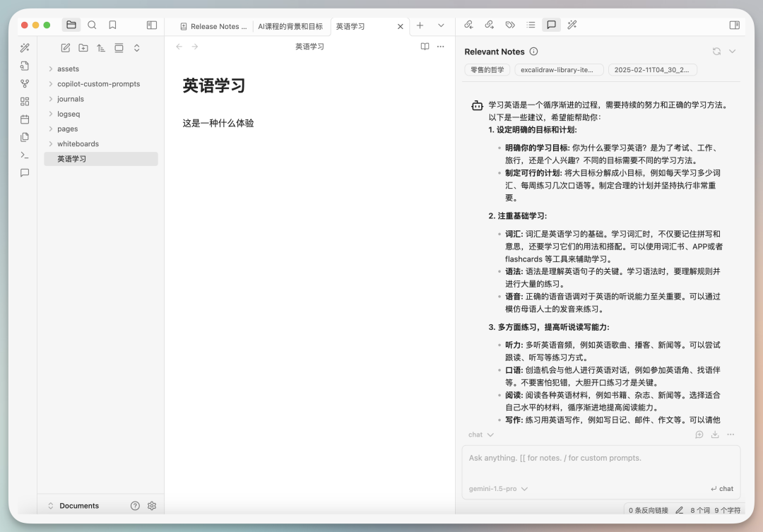Navigate back with left arrow
The height and width of the screenshot is (532, 763).
179,47
